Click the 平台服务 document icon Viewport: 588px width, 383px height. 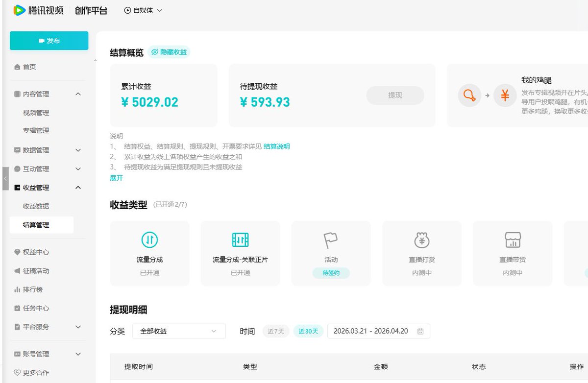pos(17,327)
